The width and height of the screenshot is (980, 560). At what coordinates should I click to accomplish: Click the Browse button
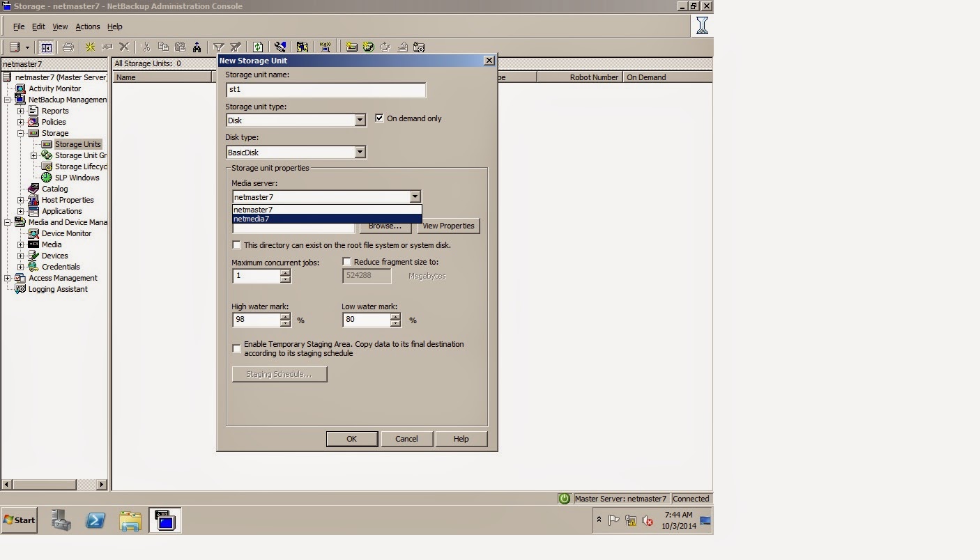click(384, 226)
